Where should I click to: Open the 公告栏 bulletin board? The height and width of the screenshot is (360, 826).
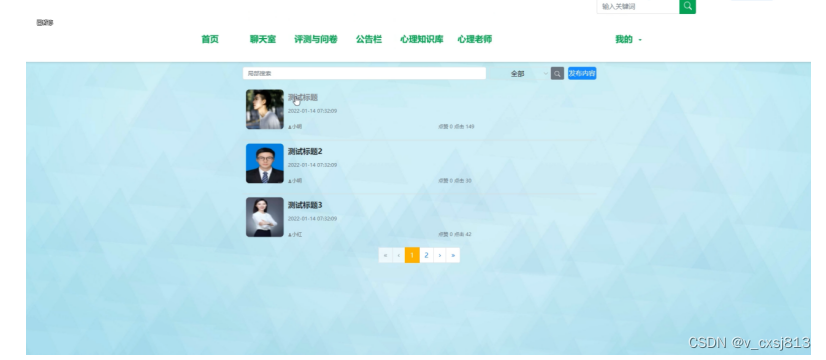coord(369,39)
